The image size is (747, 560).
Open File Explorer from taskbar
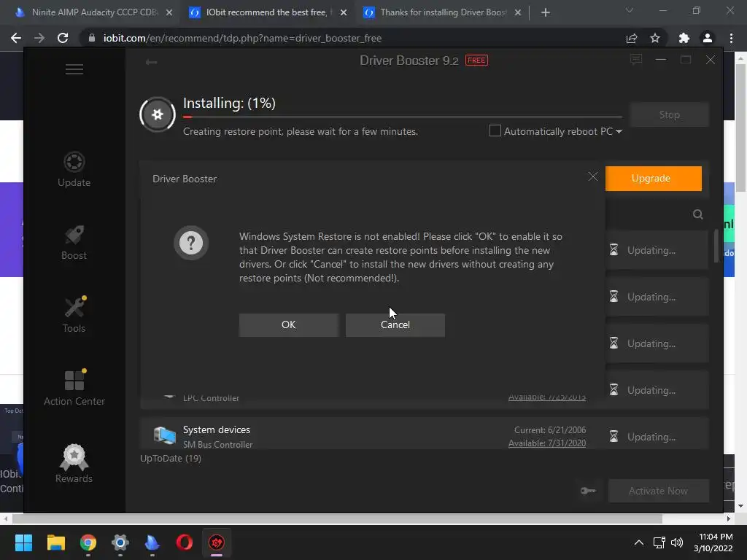[x=55, y=542]
